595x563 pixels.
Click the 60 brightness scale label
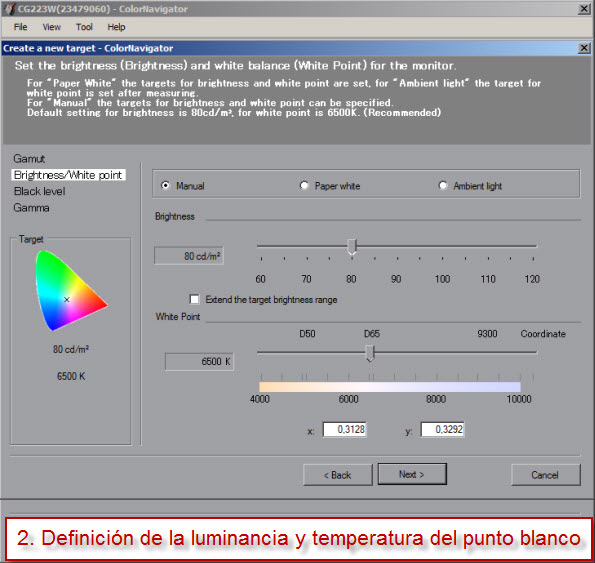(260, 279)
